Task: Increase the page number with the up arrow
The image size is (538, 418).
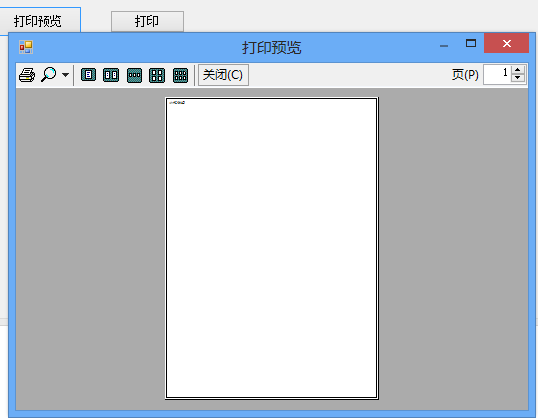Action: pyautogui.click(x=518, y=70)
